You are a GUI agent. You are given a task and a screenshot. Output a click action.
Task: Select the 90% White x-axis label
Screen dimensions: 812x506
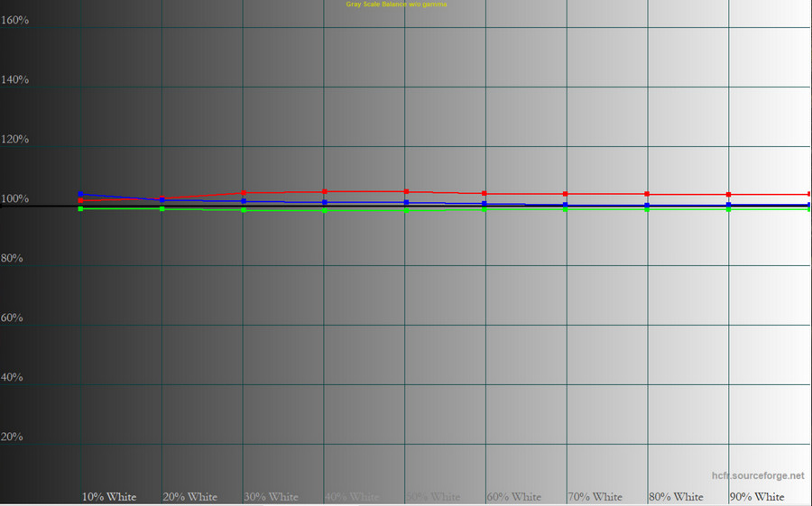tap(757, 497)
